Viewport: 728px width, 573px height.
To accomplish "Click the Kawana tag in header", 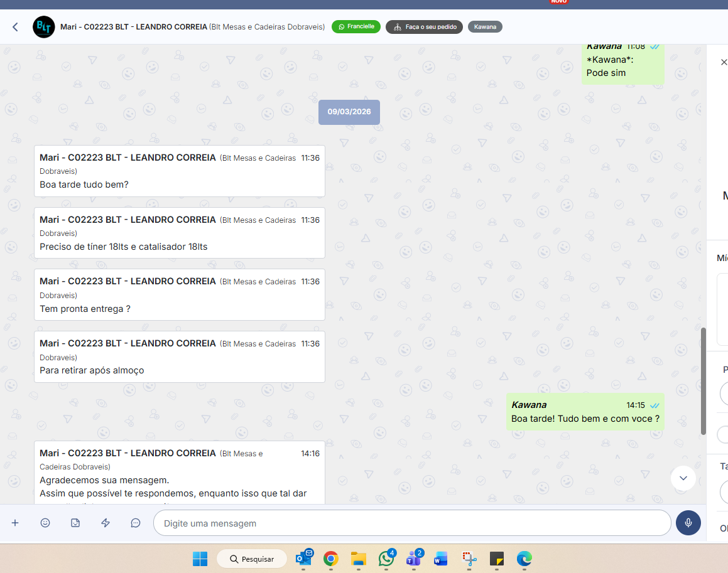I will (x=484, y=27).
